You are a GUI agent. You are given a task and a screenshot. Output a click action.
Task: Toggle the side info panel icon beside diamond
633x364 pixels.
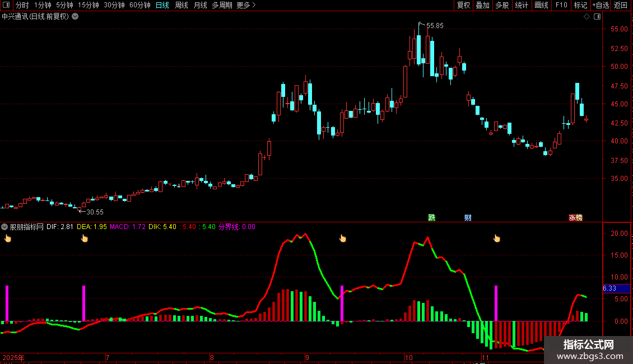(x=597, y=17)
